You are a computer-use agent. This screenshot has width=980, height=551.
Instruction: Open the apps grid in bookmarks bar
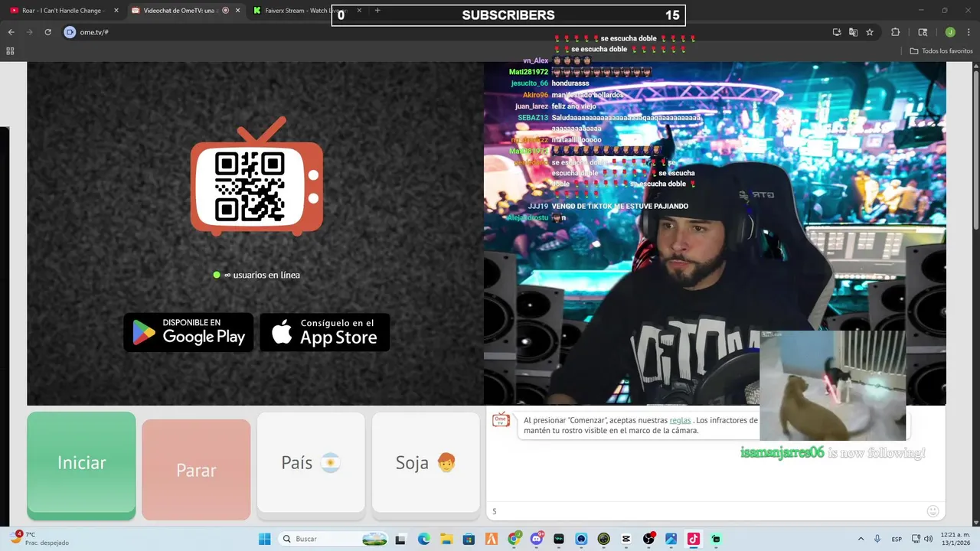click(10, 51)
